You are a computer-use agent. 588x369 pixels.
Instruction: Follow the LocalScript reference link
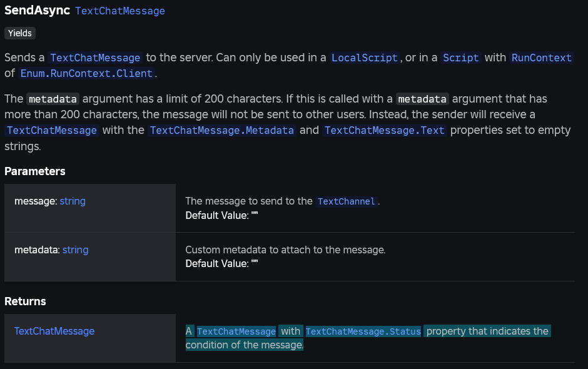365,58
